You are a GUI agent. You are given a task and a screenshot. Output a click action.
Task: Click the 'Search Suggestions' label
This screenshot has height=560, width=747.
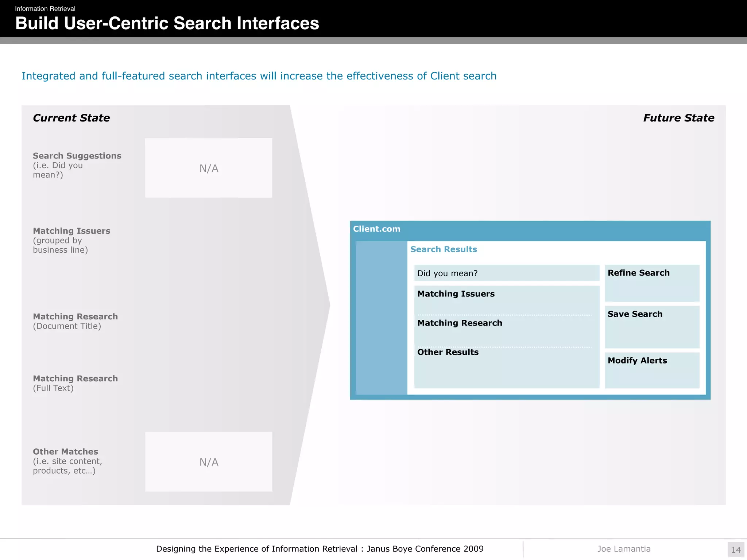pos(77,156)
